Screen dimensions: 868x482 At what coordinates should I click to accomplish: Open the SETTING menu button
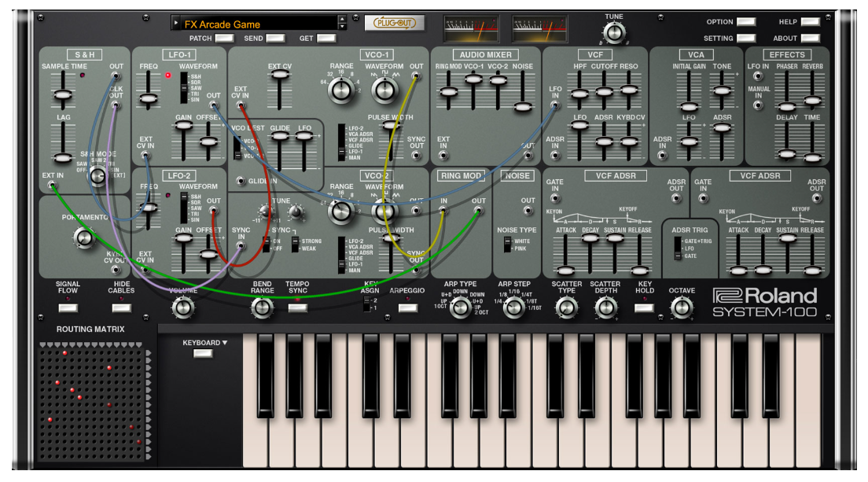coord(745,39)
